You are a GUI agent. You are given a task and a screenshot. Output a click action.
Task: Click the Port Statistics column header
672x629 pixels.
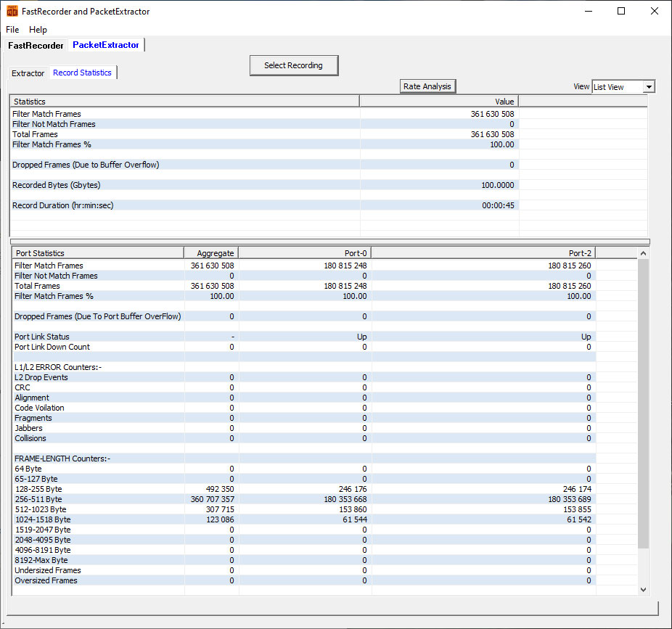pos(98,253)
